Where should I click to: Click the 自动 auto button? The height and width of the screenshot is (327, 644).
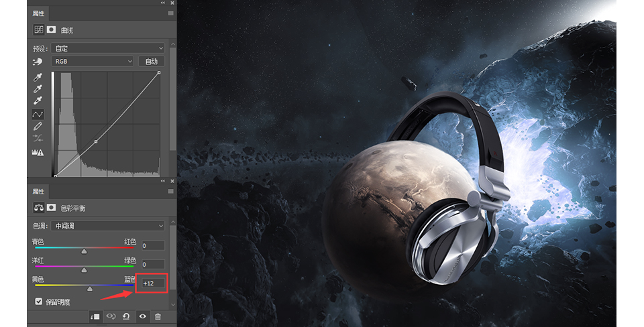click(x=152, y=61)
